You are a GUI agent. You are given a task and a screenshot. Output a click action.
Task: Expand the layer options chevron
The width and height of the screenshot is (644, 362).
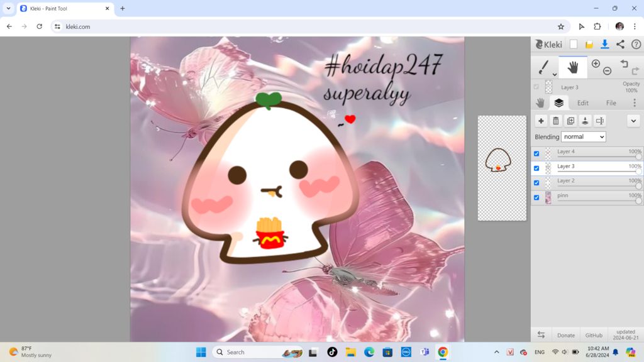(633, 121)
